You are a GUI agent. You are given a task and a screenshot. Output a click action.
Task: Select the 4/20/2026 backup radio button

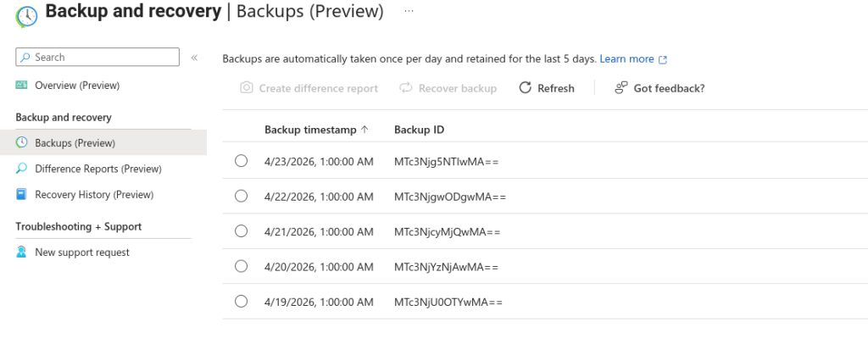[242, 267]
